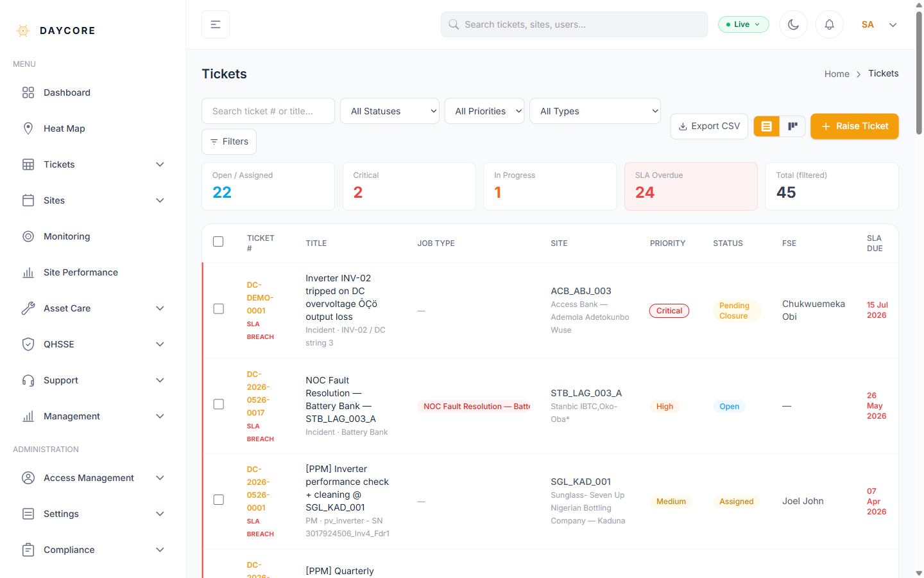The height and width of the screenshot is (578, 924).
Task: Click the Monitoring target icon
Action: click(28, 236)
